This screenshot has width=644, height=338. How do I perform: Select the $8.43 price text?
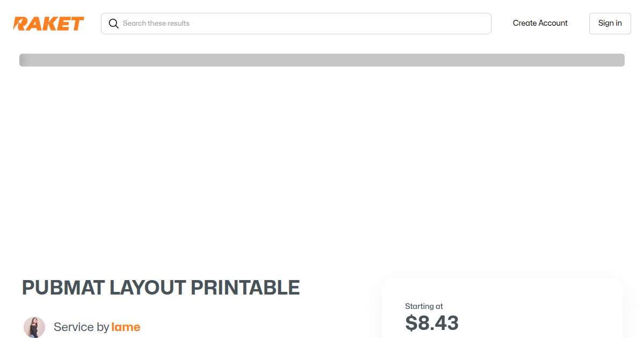[x=432, y=323]
